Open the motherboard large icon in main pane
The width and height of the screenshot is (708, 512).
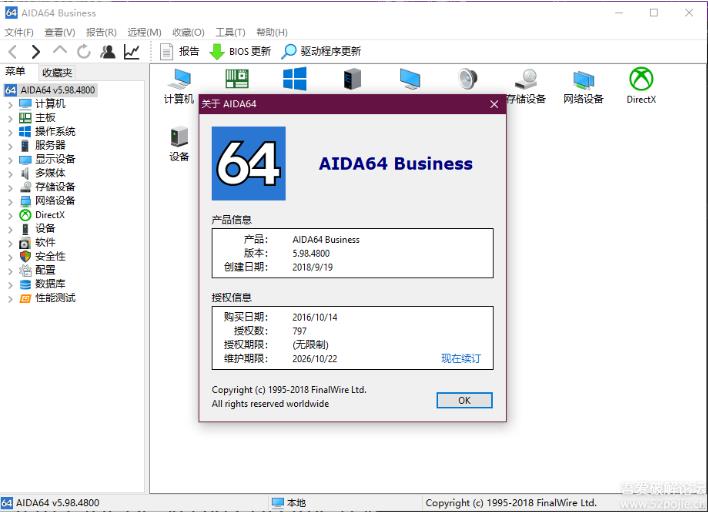[x=237, y=79]
